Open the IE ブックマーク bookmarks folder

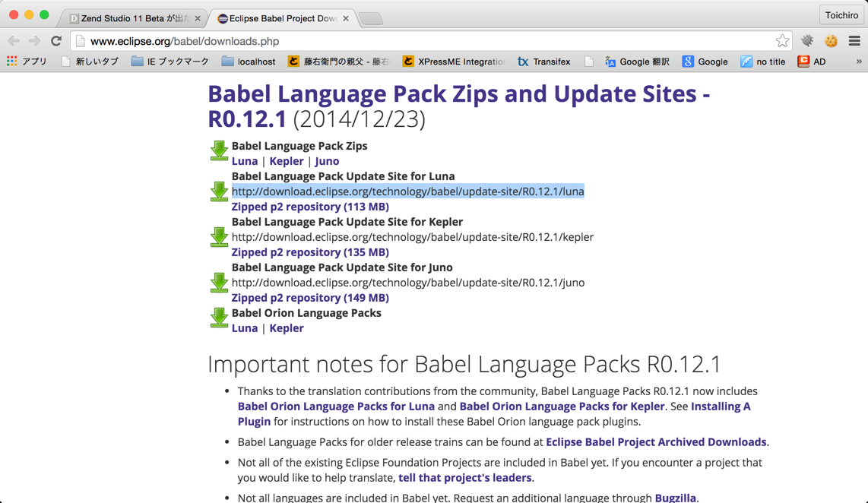tap(170, 62)
